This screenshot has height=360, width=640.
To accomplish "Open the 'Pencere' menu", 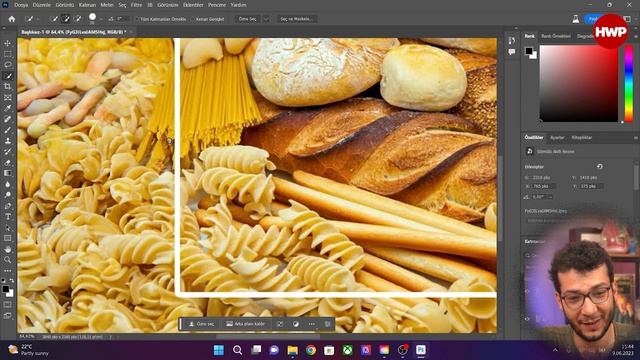I will click(x=217, y=5).
